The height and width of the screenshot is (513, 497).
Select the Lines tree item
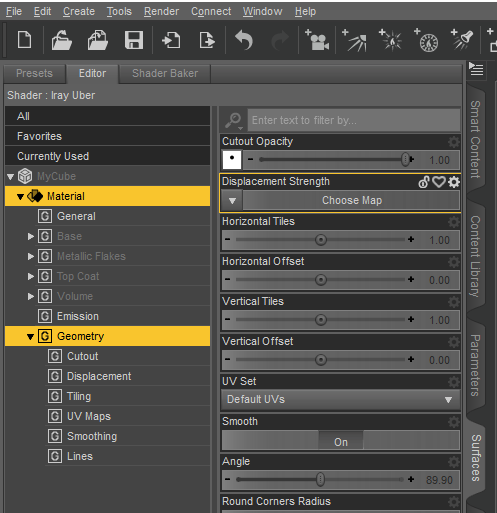click(80, 456)
